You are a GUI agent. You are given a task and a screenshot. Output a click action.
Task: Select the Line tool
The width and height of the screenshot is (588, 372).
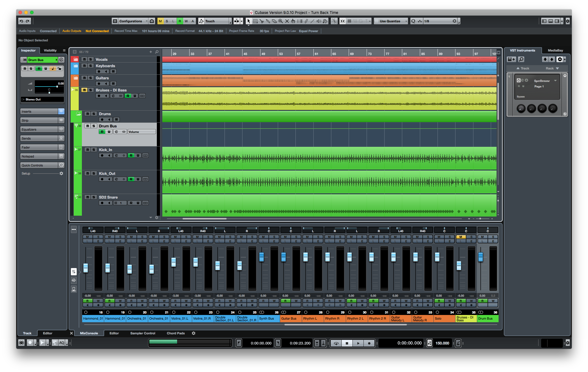(x=313, y=21)
